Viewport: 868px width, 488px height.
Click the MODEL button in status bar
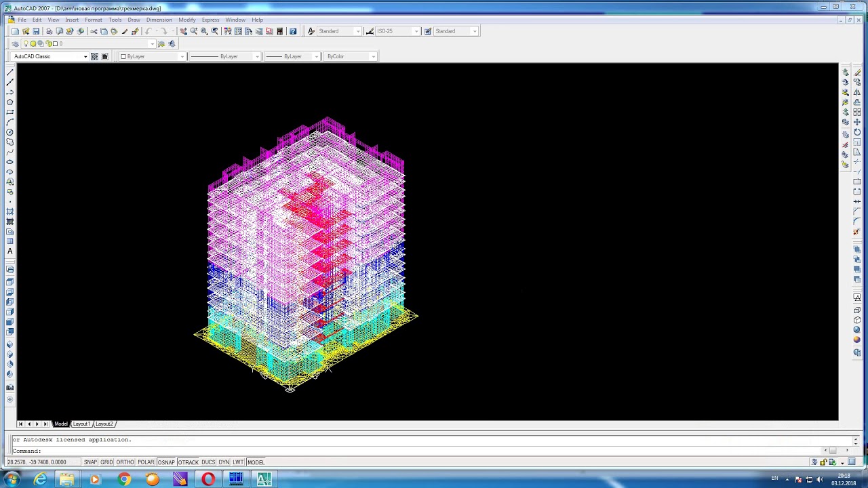(256, 462)
